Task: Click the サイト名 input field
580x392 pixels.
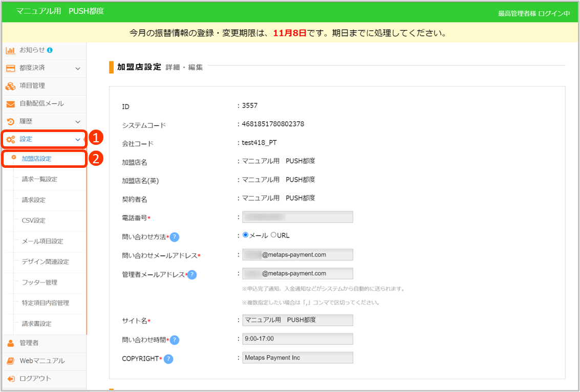Action: coord(297,320)
